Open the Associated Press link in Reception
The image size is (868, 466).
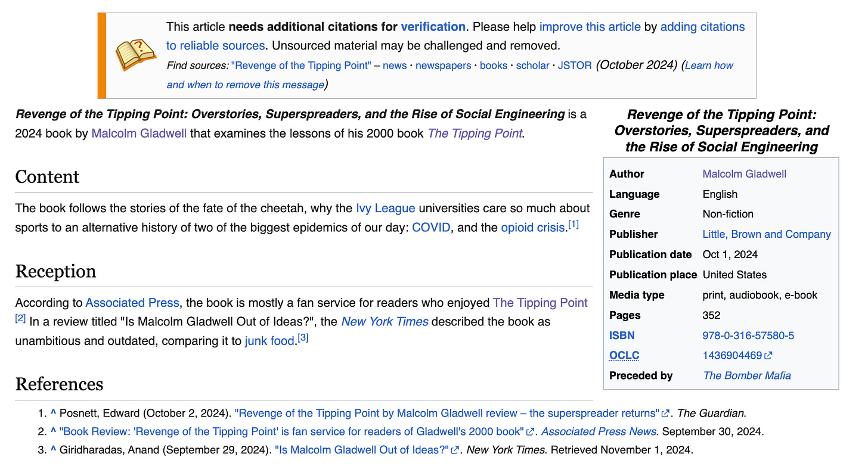132,303
